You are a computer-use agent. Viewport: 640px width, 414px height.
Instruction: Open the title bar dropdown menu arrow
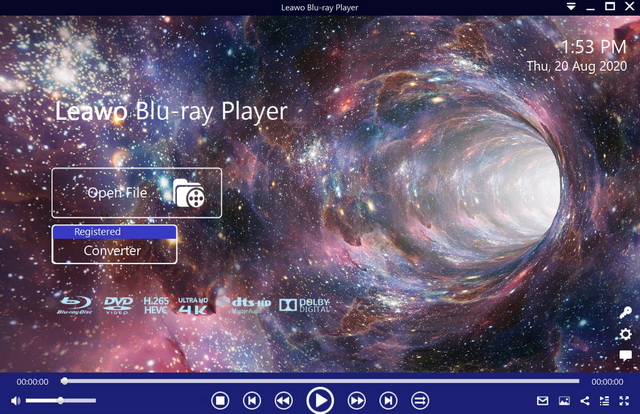point(571,7)
